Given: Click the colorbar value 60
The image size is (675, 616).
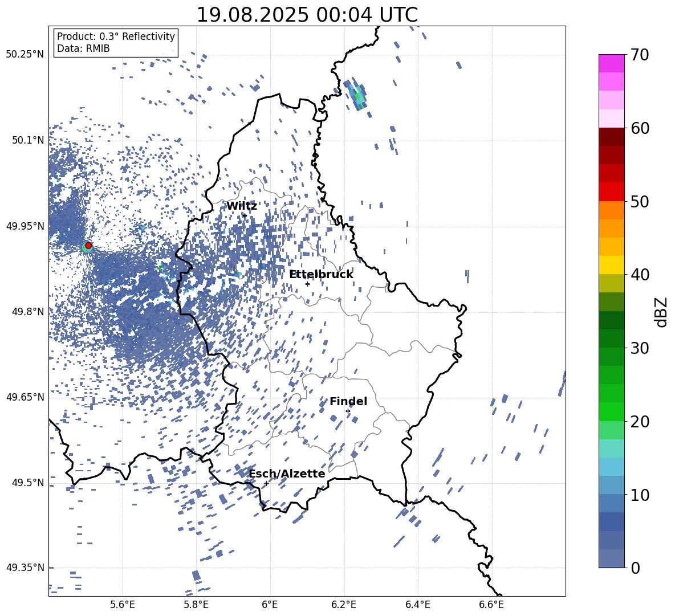Looking at the screenshot, I should point(640,128).
